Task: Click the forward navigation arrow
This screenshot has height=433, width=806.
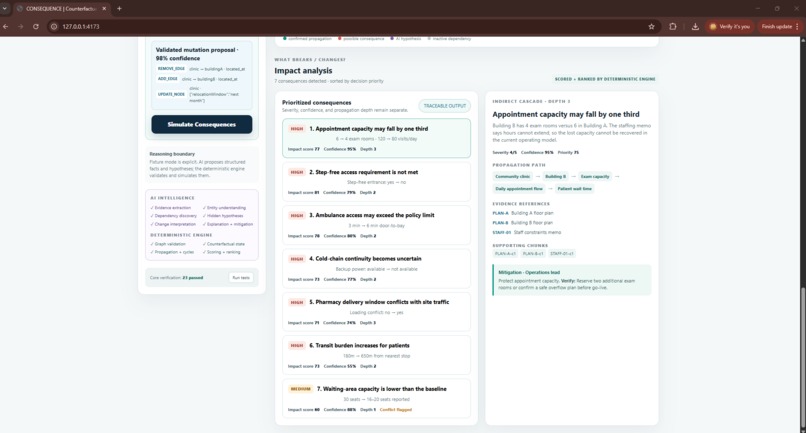Action: pos(21,26)
